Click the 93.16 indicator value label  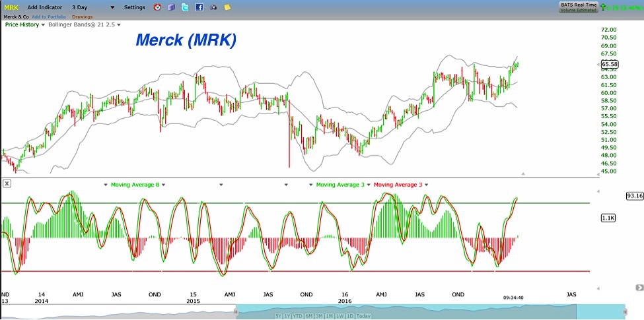click(635, 196)
